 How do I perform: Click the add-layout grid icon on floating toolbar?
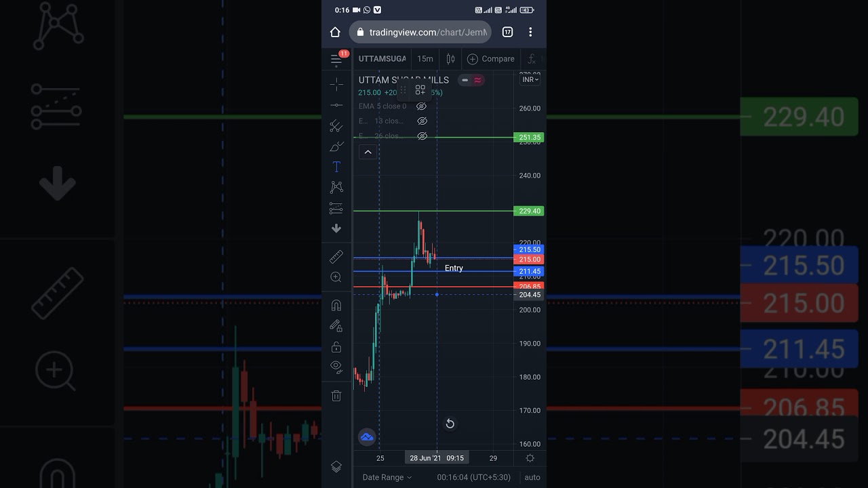click(420, 90)
